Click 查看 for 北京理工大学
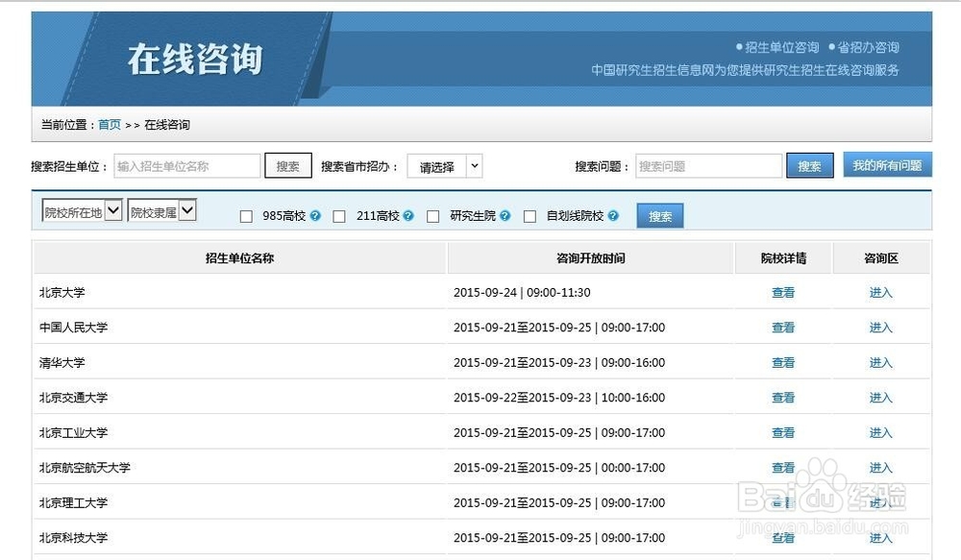The image size is (961, 560). [x=783, y=502]
